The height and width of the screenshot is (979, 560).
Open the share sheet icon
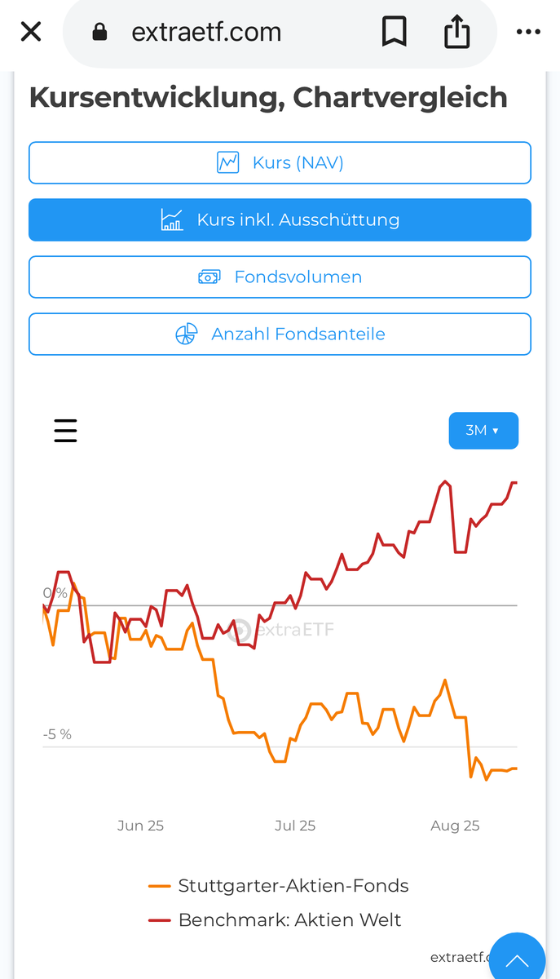coord(457,32)
